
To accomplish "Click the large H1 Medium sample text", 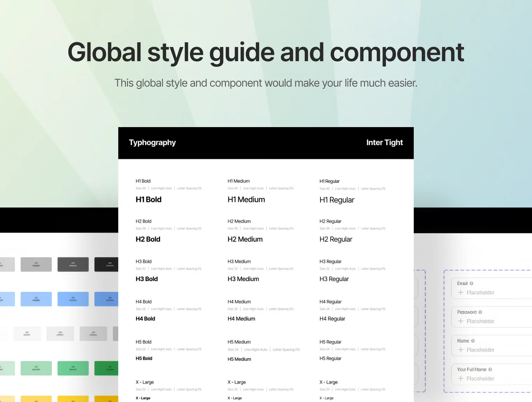I will 246,200.
